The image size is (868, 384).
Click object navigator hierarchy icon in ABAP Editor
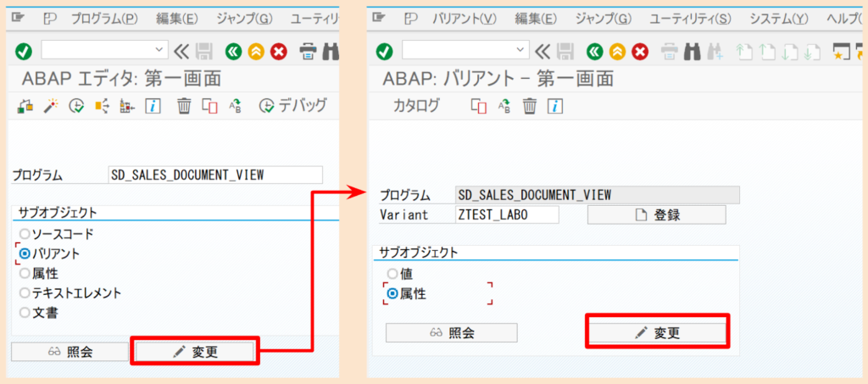coord(25,105)
